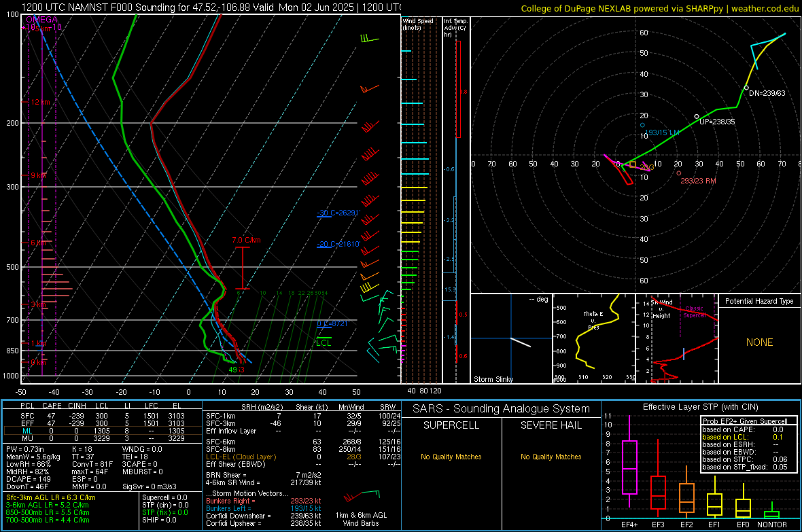Click the yellow based on LCL row
The width and height of the screenshot is (802, 532).
743,437
